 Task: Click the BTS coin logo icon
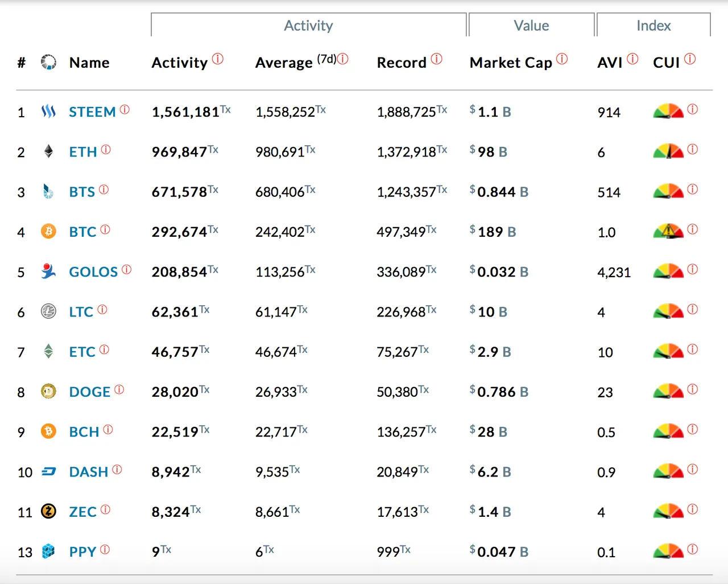tap(48, 191)
